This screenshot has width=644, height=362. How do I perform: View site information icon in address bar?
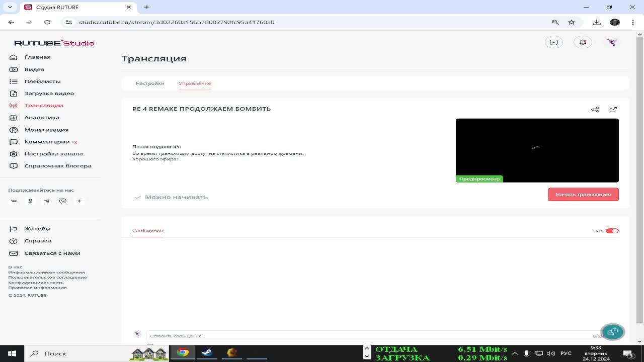(69, 22)
